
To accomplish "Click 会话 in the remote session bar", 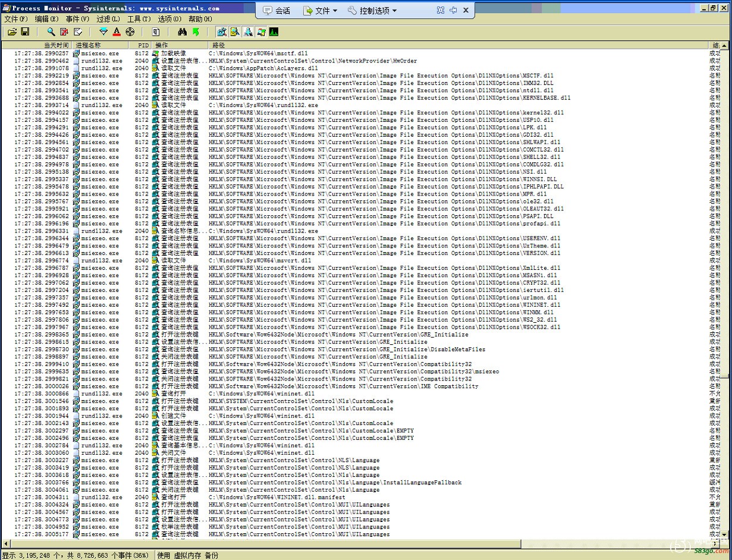I will pyautogui.click(x=277, y=11).
